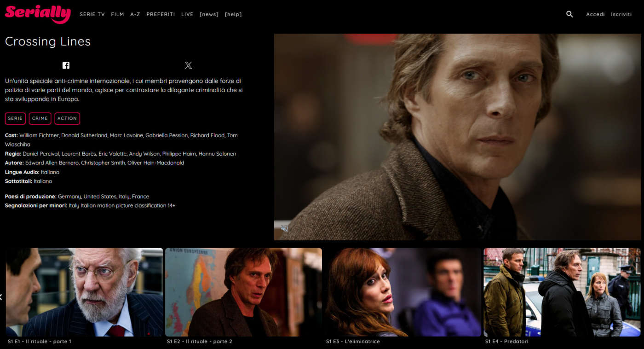
Task: Click cast member "Marc Lavoine"
Action: 126,135
